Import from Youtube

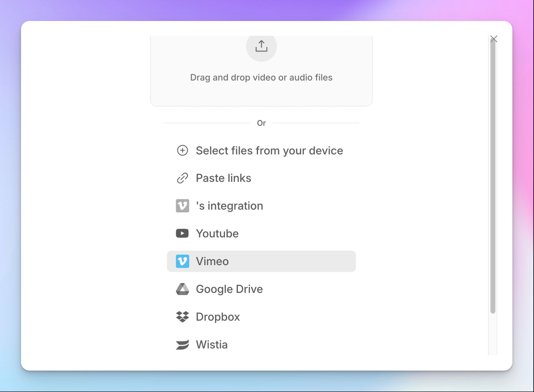[261, 233]
